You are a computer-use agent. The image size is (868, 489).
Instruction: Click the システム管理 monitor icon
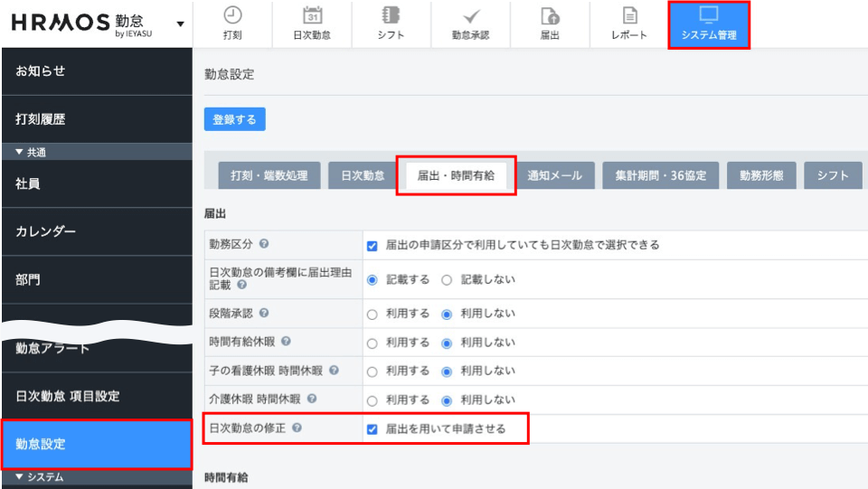pyautogui.click(x=709, y=15)
